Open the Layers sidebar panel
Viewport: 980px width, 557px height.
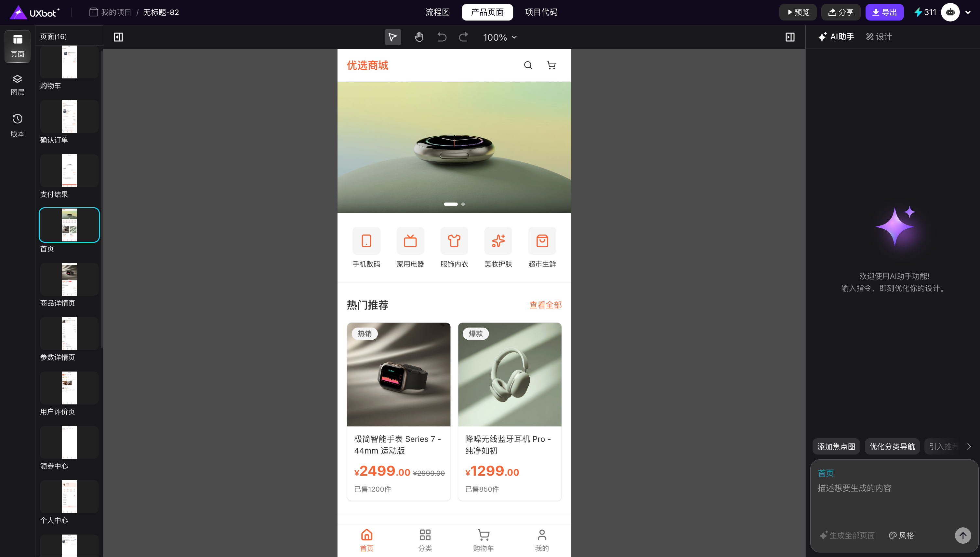click(17, 85)
